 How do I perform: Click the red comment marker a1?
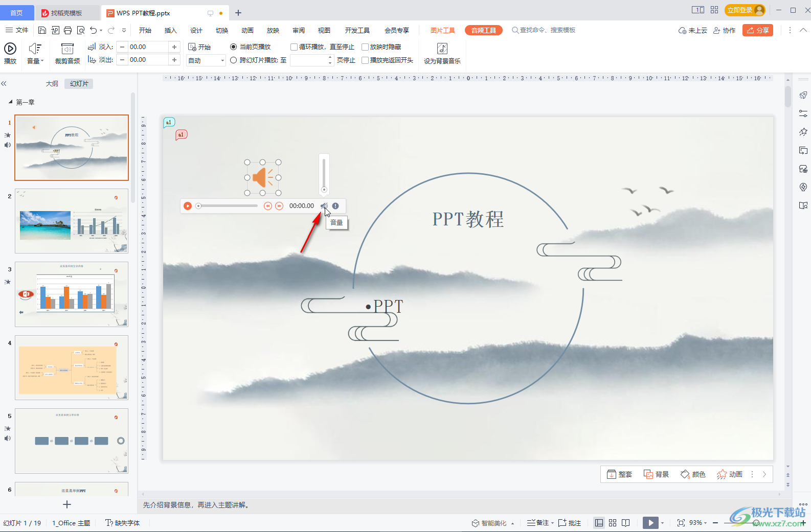(181, 134)
